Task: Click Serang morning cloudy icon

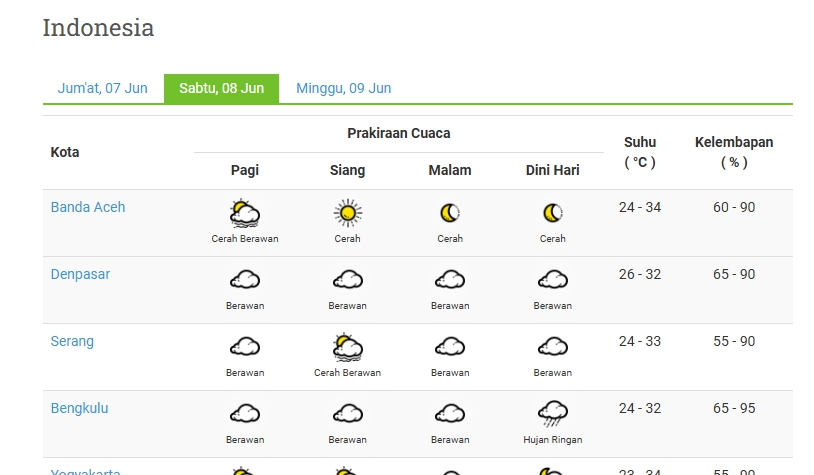Action: [x=245, y=347]
